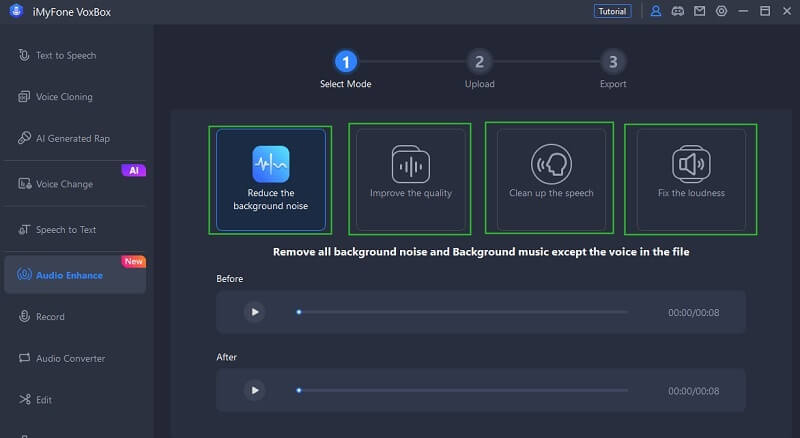Go to AI Generated Rap
Screen dimensions: 800x438
[x=74, y=138]
